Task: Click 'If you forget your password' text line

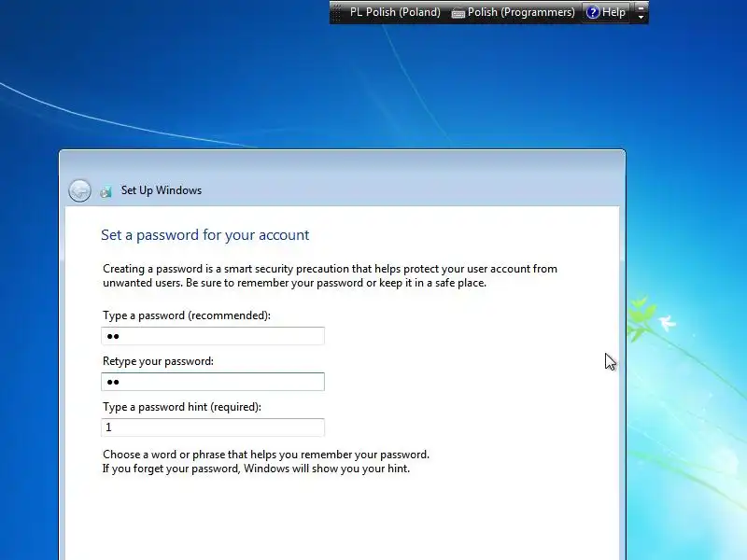Action: (x=256, y=469)
